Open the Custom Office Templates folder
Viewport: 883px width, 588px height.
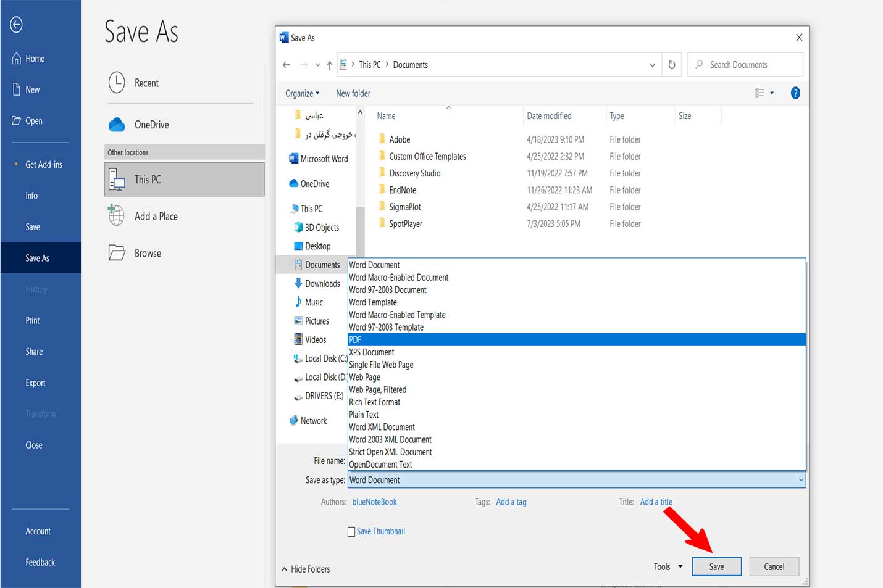[x=422, y=157]
